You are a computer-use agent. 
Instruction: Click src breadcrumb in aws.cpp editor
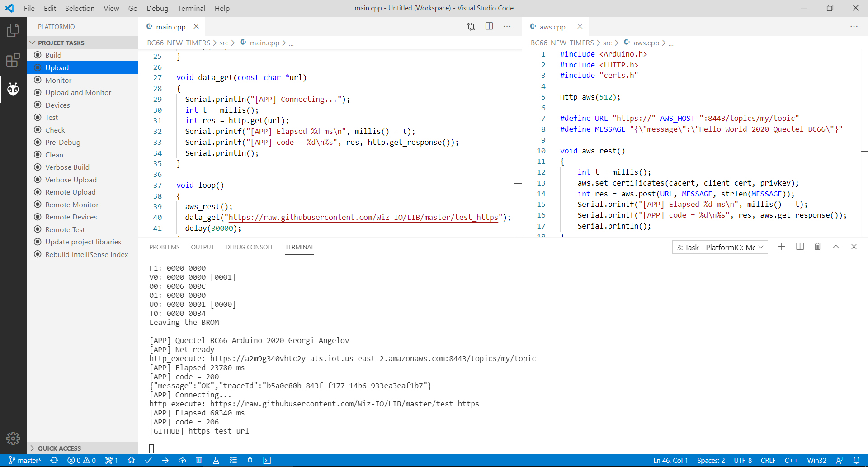(607, 43)
